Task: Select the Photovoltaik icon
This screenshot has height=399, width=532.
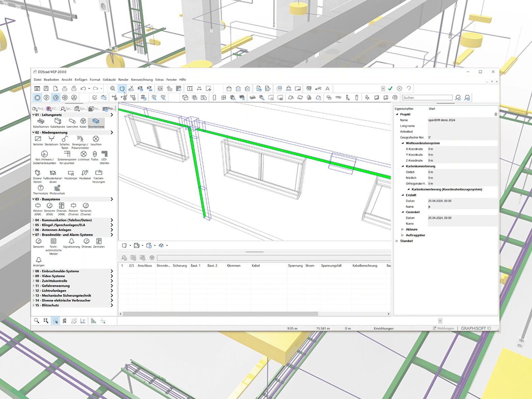Action: (x=57, y=188)
